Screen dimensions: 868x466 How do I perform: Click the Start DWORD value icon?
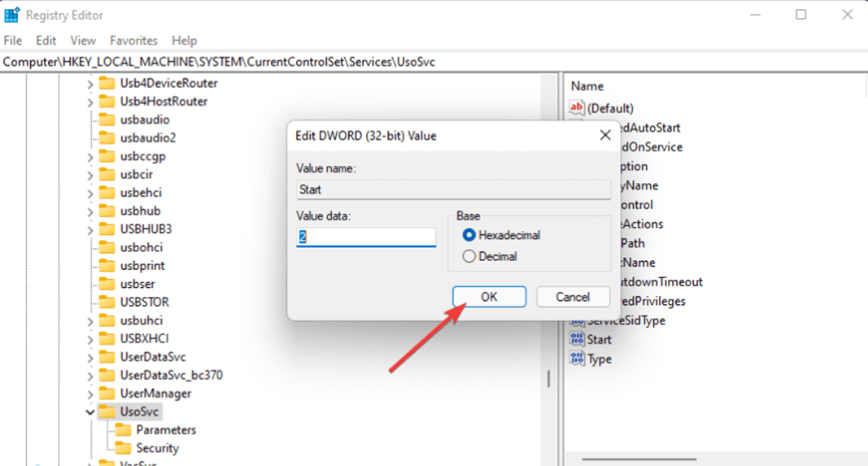click(x=577, y=339)
